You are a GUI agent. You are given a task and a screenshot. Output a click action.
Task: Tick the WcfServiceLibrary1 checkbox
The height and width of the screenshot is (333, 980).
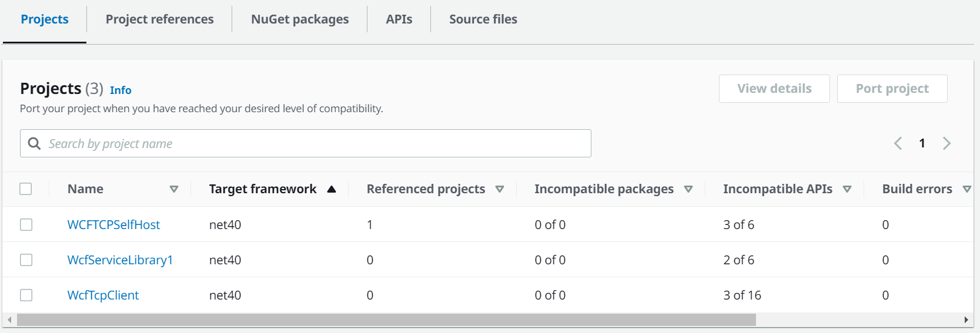click(26, 260)
